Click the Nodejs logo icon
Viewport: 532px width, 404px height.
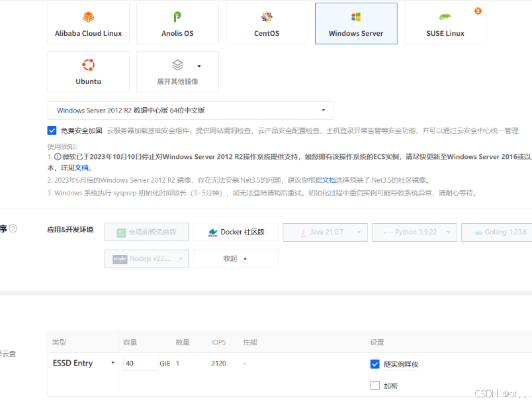120,259
